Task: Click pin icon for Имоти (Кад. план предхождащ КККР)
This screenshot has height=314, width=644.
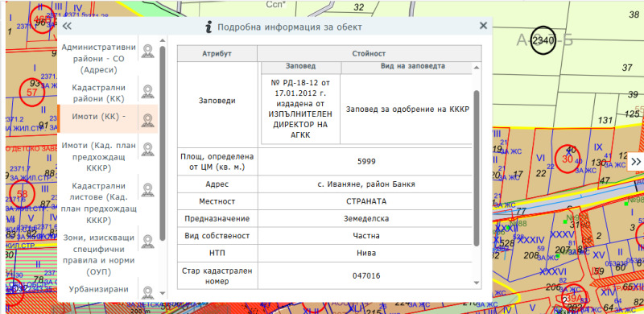Action: coord(147,150)
